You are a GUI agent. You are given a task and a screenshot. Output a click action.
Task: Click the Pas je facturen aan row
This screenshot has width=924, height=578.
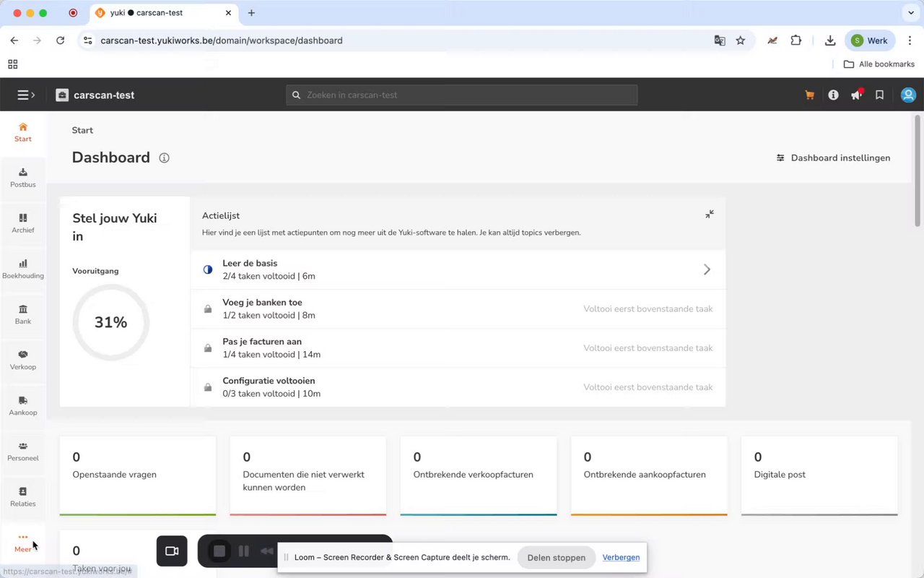coord(458,348)
